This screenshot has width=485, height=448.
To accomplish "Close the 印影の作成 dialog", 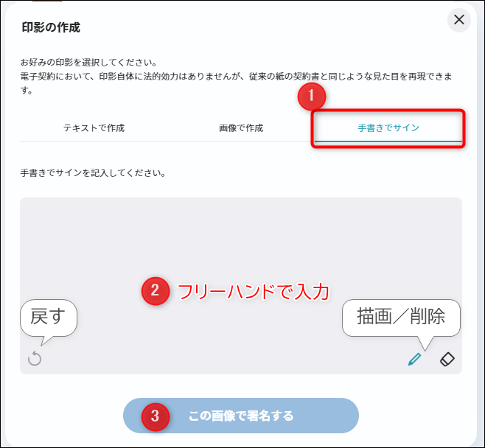I will pyautogui.click(x=459, y=20).
